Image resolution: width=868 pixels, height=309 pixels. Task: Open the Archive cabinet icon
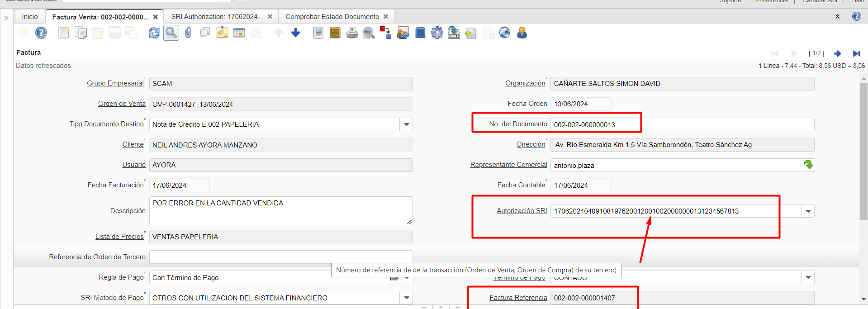click(x=335, y=33)
